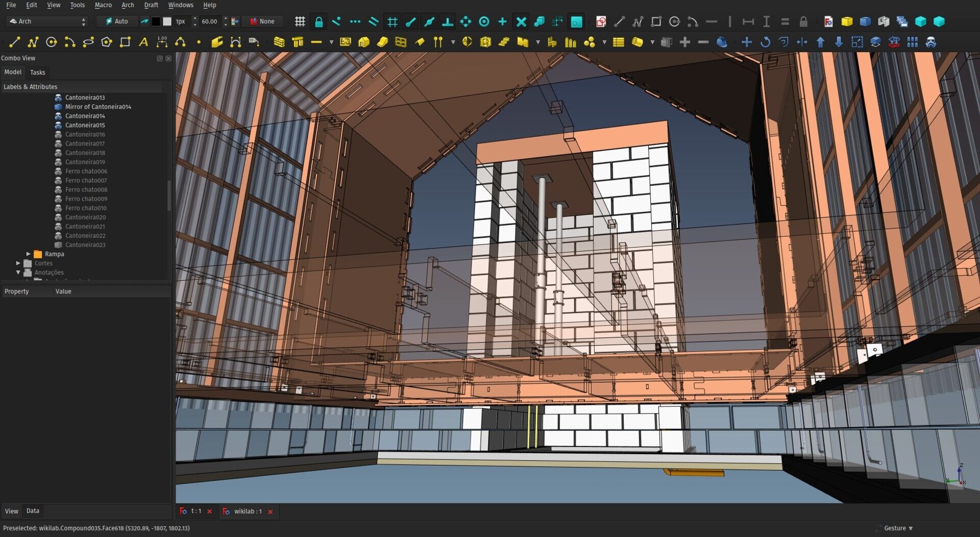
Task: Open the Rebar tools dropdown arrow
Action: click(x=331, y=42)
